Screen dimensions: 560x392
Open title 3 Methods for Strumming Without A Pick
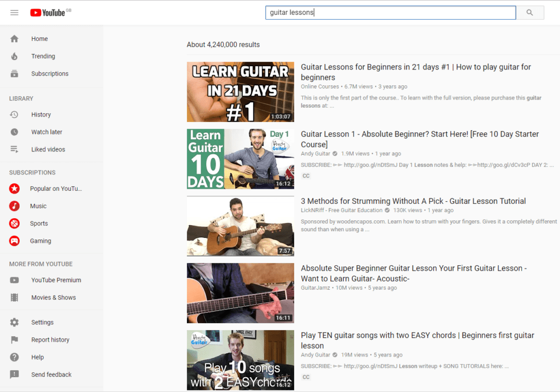click(413, 201)
